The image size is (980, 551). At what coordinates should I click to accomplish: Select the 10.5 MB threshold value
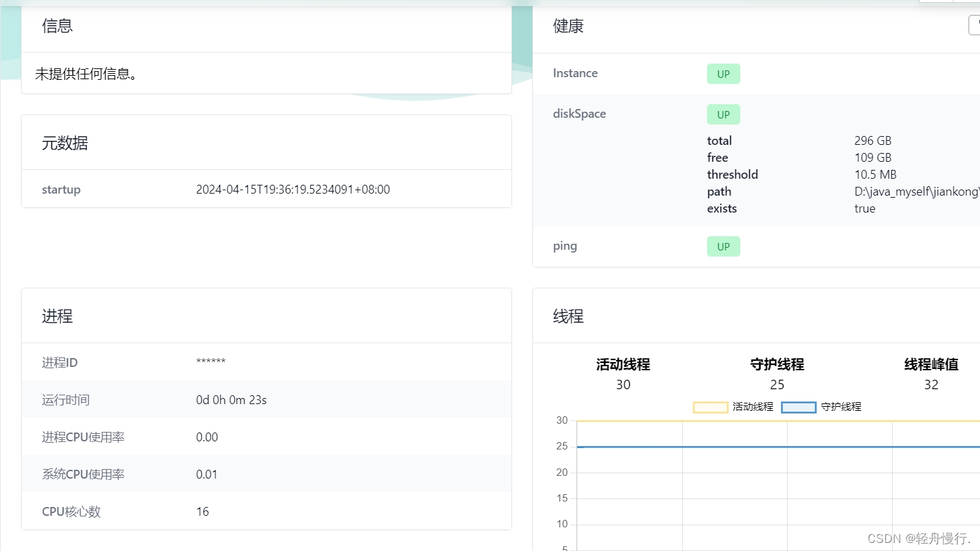point(876,175)
